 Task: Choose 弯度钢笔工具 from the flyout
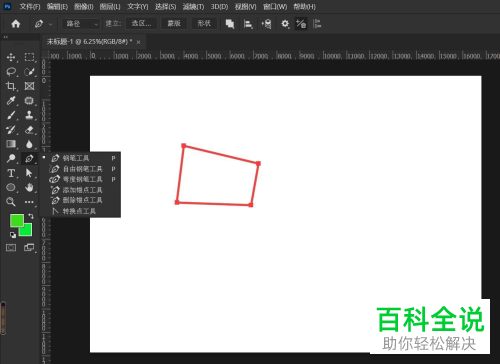point(83,179)
